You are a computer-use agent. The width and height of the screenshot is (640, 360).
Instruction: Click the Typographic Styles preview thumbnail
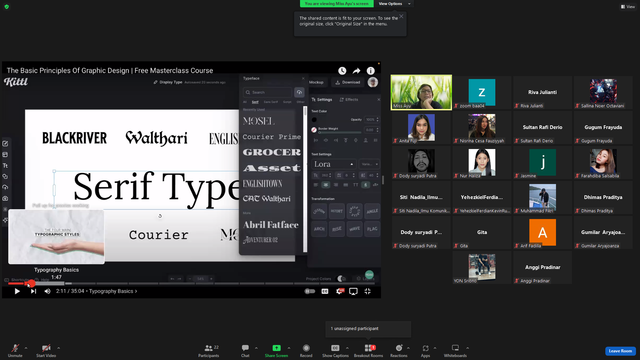[x=56, y=236]
